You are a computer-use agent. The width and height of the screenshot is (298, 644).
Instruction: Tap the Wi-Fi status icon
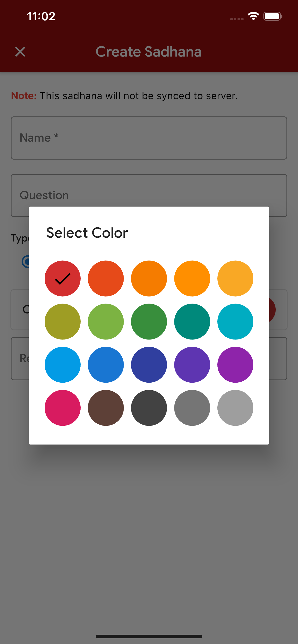[253, 16]
